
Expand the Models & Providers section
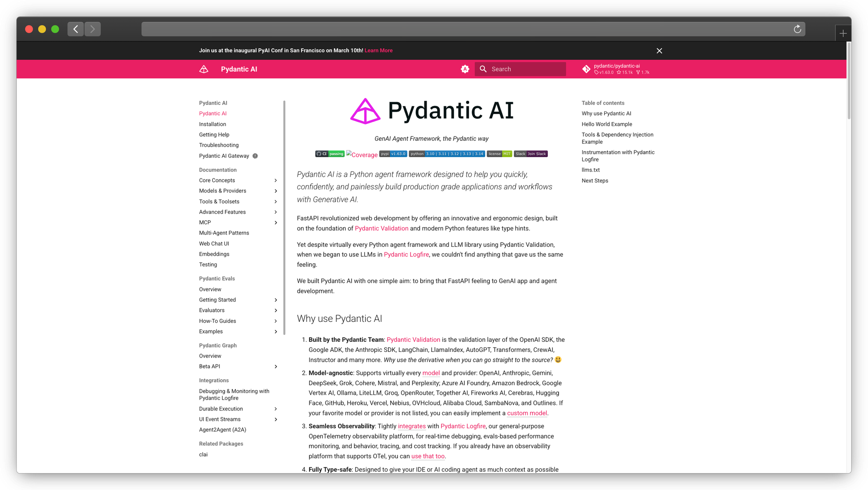point(276,191)
